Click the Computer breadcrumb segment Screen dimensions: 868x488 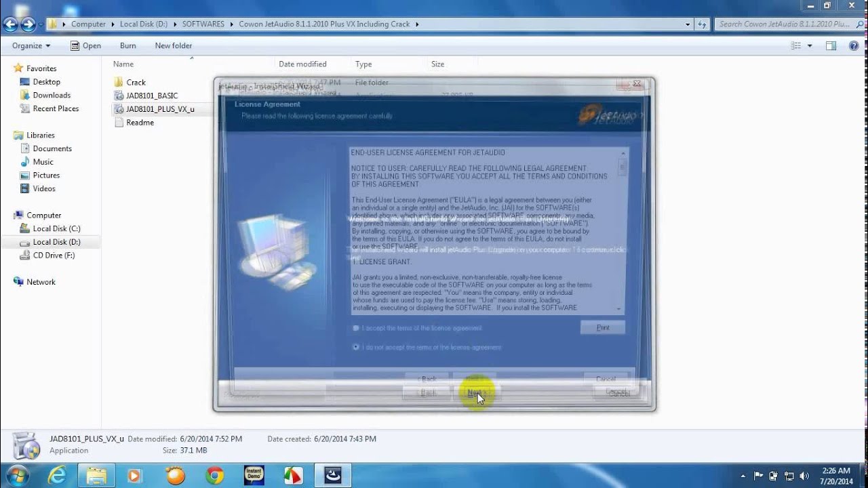[x=88, y=24]
